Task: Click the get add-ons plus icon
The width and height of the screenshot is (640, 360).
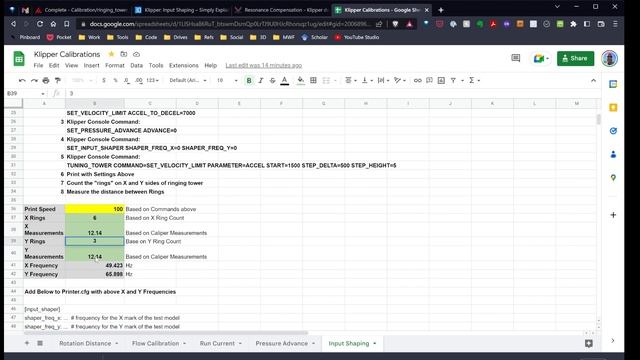Action: coord(613,215)
